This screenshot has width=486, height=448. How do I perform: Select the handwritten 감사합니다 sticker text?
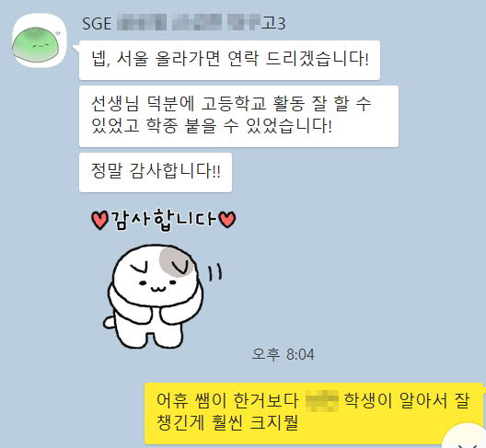[163, 220]
